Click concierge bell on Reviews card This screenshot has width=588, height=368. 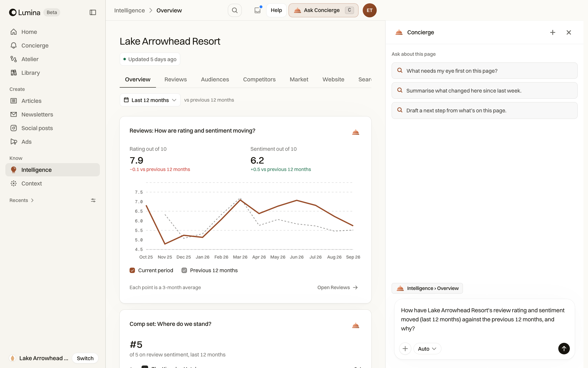point(355,132)
